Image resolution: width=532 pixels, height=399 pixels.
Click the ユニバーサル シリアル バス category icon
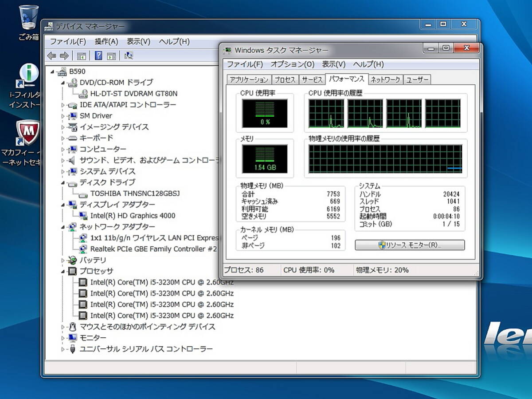(x=72, y=349)
